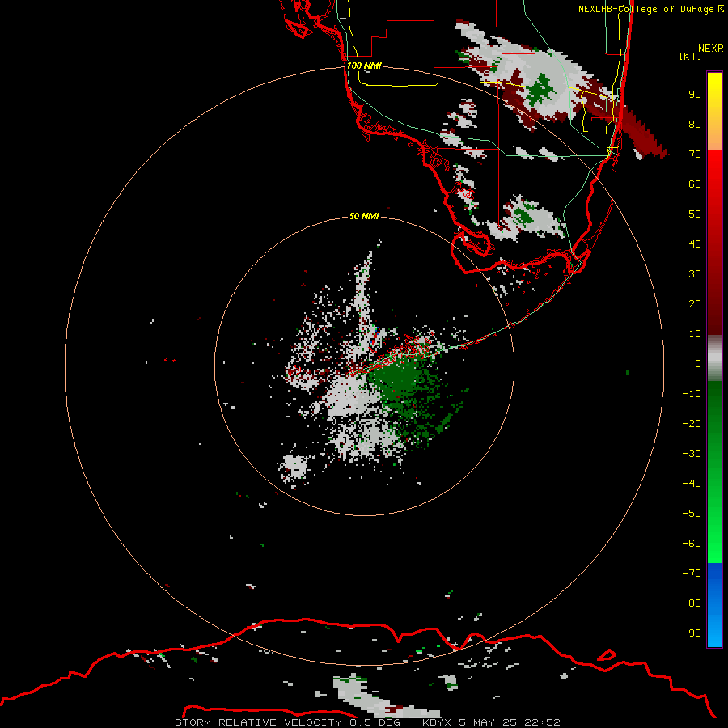Click the [KT] units label above the color bar
Screen dimensions: 728x728
click(690, 56)
